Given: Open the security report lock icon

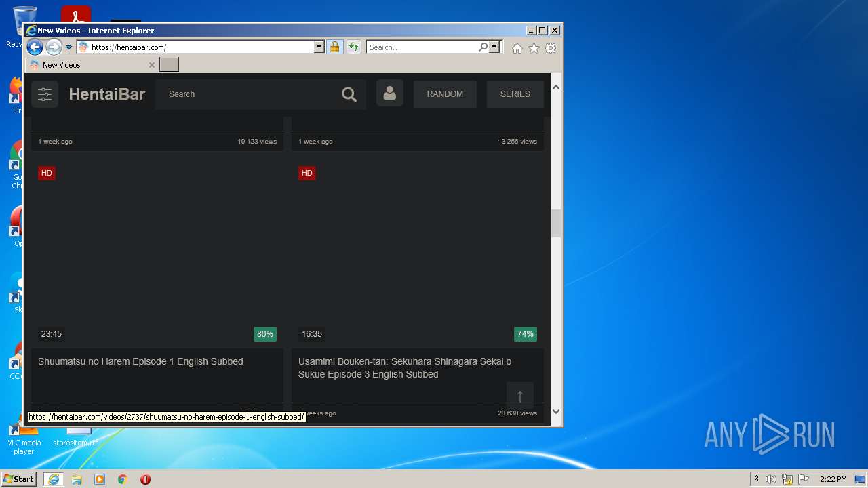Looking at the screenshot, I should point(334,47).
